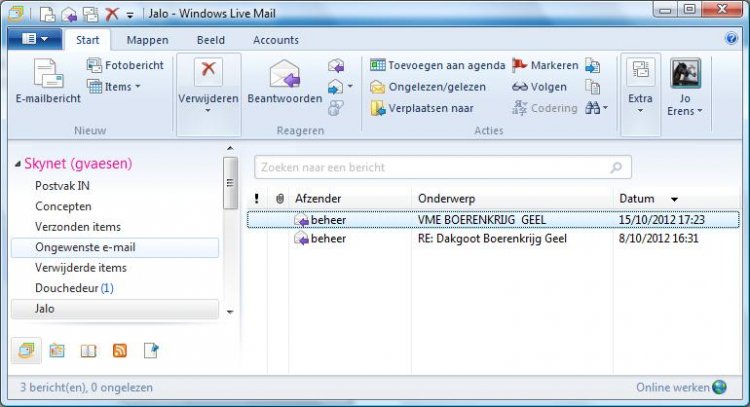Click the magnifier icon in search box
This screenshot has width=750, height=407.
[x=617, y=167]
